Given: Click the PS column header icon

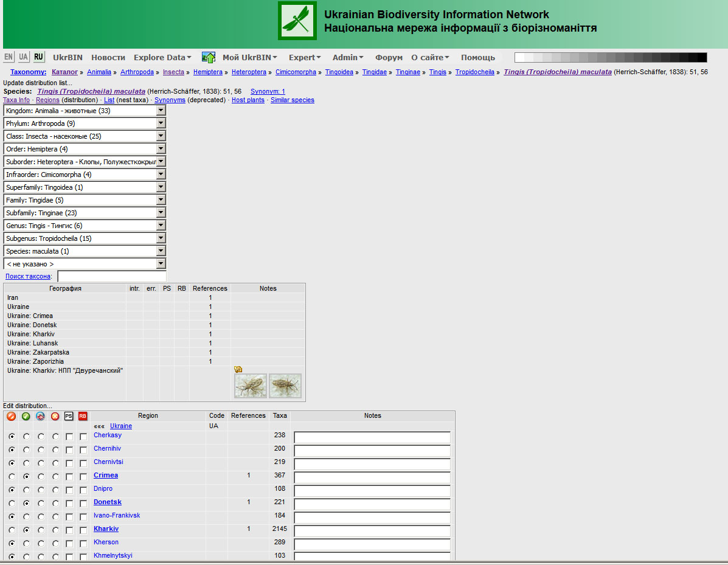Looking at the screenshot, I should click(69, 416).
